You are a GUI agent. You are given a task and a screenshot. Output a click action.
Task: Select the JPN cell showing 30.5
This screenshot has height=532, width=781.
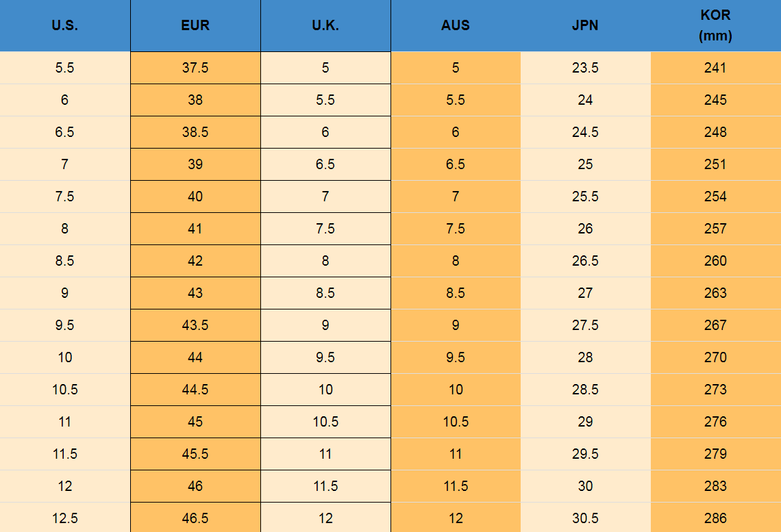(x=585, y=518)
